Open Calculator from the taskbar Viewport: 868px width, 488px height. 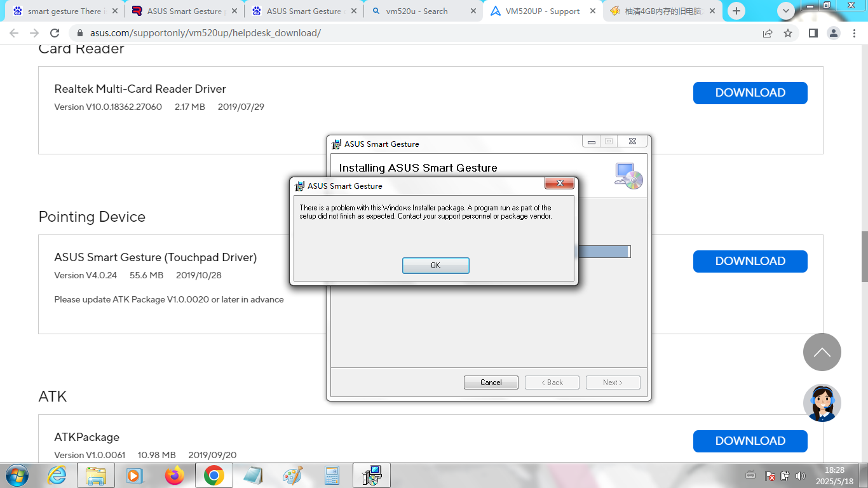tap(332, 475)
